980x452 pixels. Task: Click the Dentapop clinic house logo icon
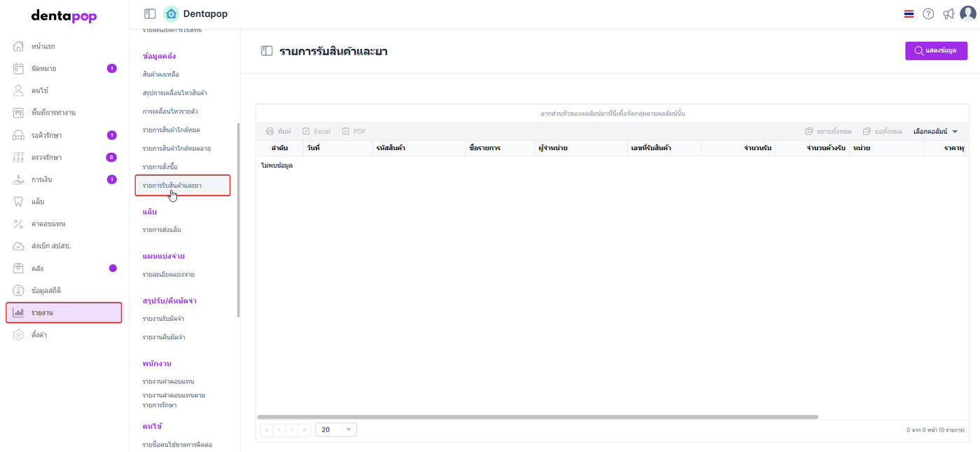coord(171,14)
